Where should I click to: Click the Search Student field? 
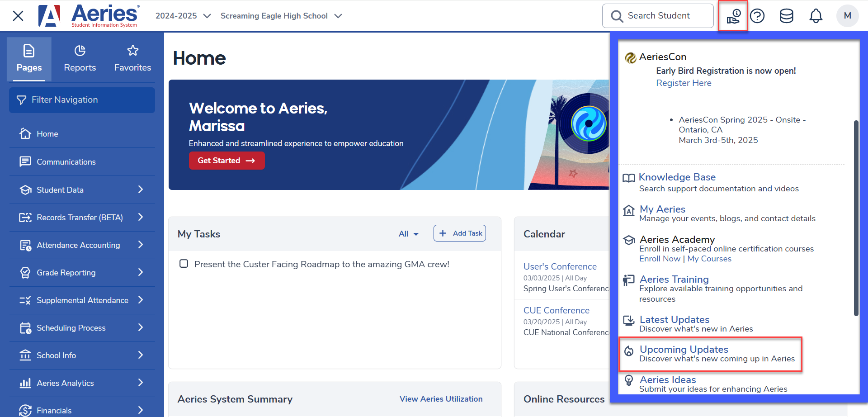tap(658, 16)
